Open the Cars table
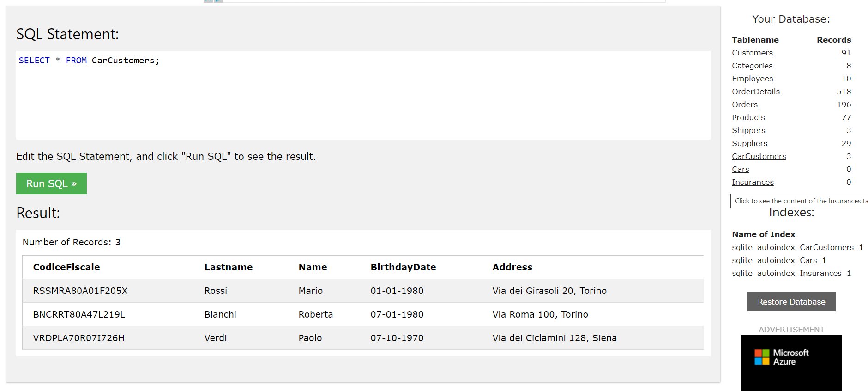868x391 pixels. click(740, 169)
